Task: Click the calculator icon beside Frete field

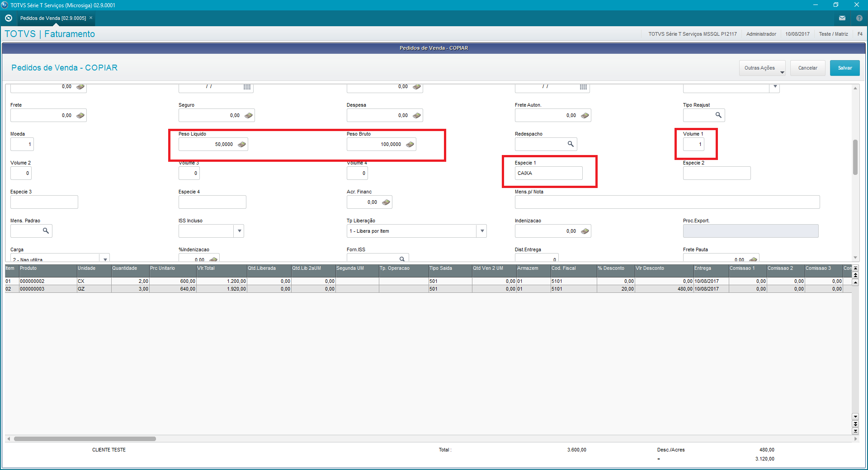Action: (x=80, y=116)
